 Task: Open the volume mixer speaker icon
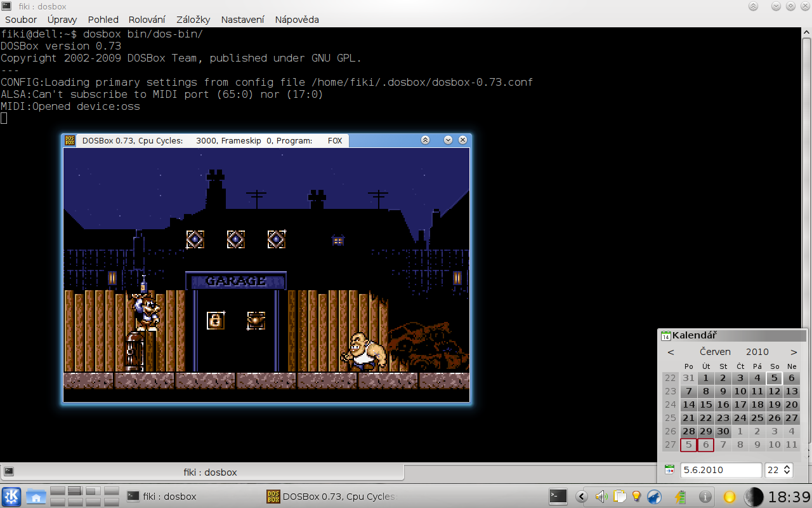(x=601, y=497)
